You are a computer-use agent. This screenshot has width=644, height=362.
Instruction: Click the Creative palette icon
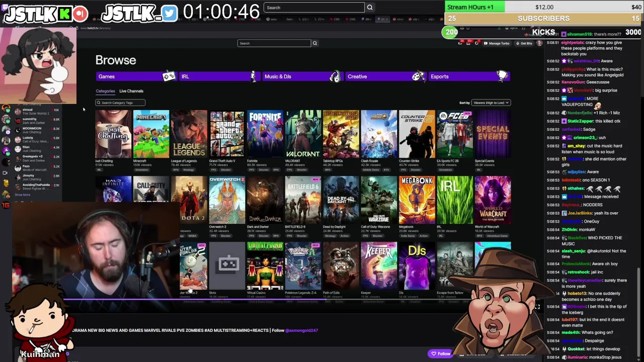[x=418, y=76]
